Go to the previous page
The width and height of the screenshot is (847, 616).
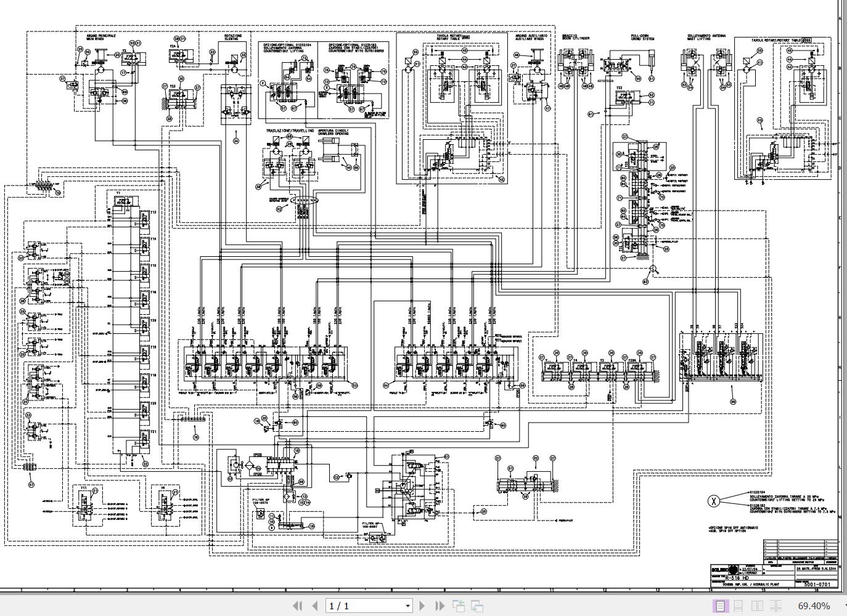coord(316,606)
